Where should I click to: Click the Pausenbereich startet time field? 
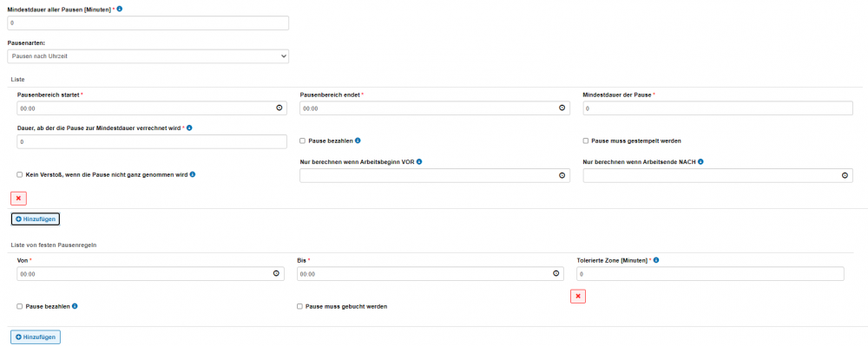coord(152,108)
